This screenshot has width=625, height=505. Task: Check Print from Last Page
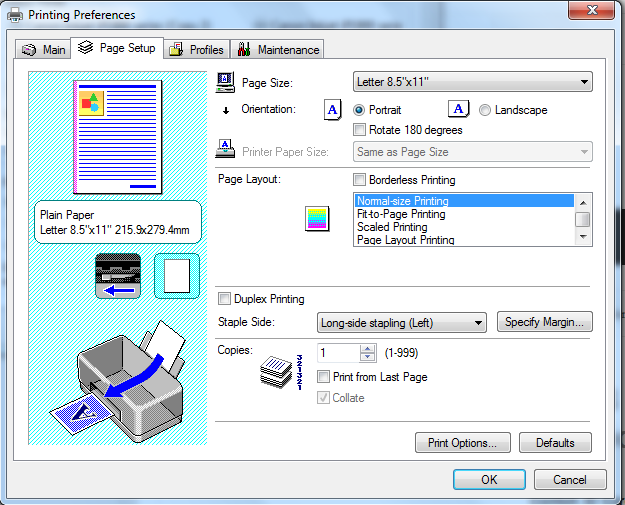pos(323,377)
